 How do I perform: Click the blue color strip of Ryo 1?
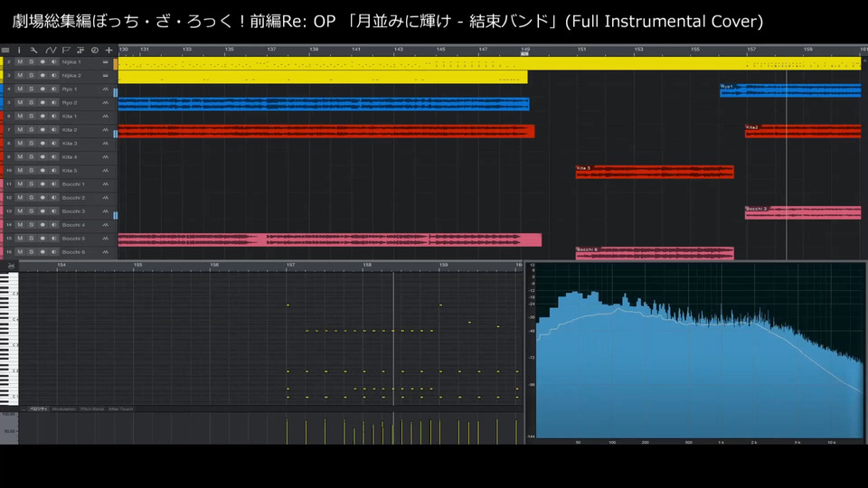click(2, 89)
